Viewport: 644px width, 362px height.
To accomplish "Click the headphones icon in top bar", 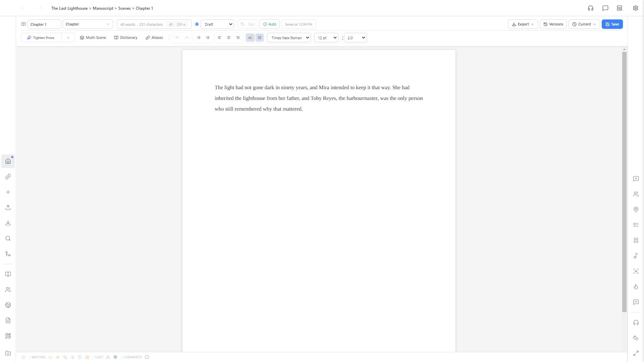I will point(591,8).
